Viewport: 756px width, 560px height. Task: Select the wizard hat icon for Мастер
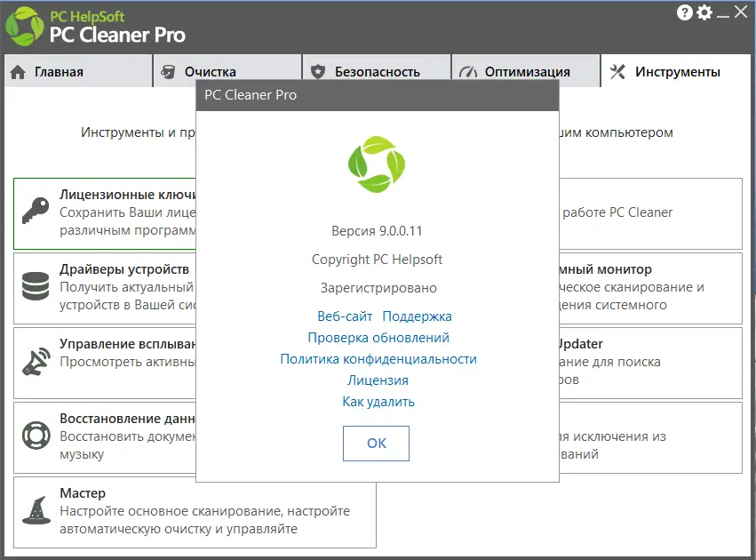pyautogui.click(x=36, y=508)
